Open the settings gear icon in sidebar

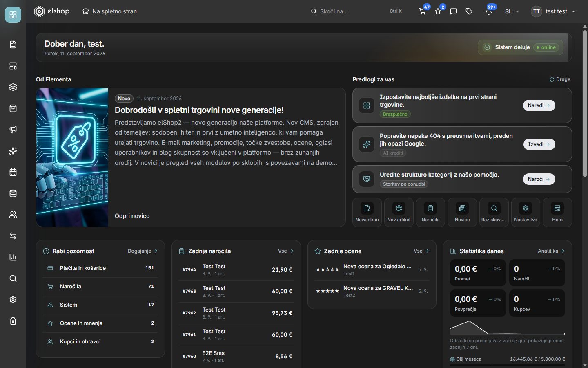click(x=13, y=300)
